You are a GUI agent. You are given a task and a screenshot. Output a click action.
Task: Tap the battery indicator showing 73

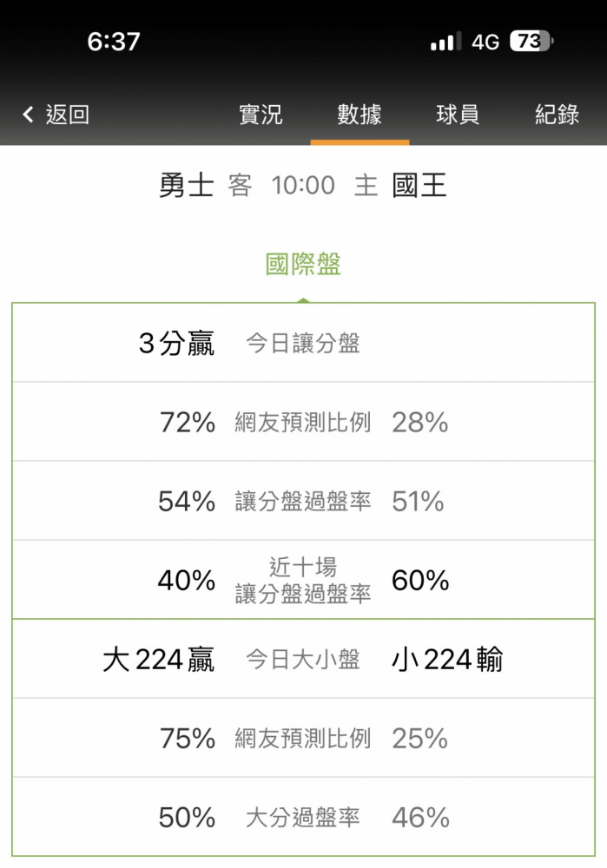click(x=531, y=42)
